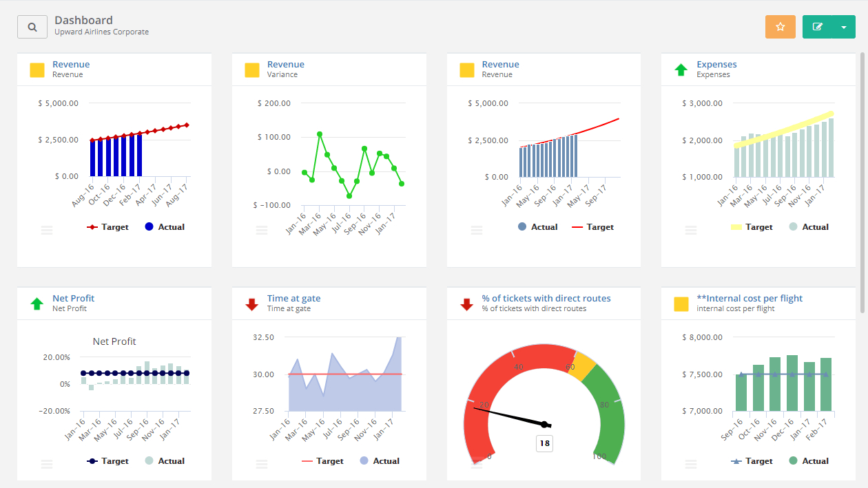Open the hamburger menu on Expenses chart

(691, 230)
